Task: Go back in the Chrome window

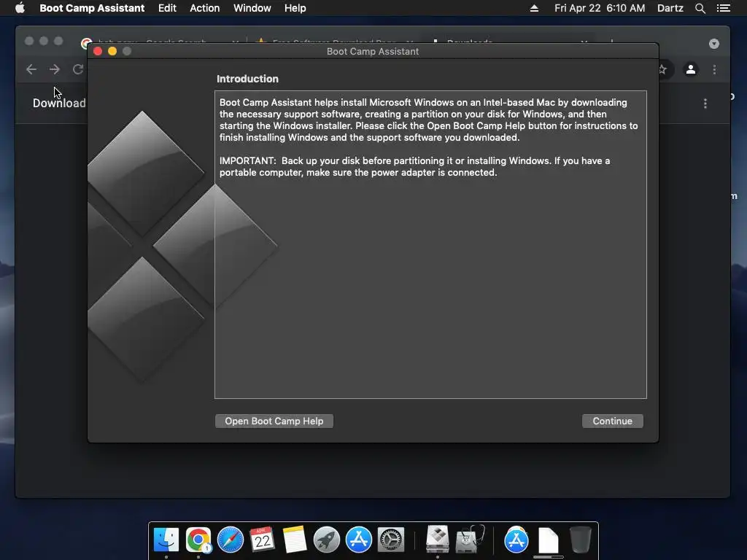Action: (31, 69)
